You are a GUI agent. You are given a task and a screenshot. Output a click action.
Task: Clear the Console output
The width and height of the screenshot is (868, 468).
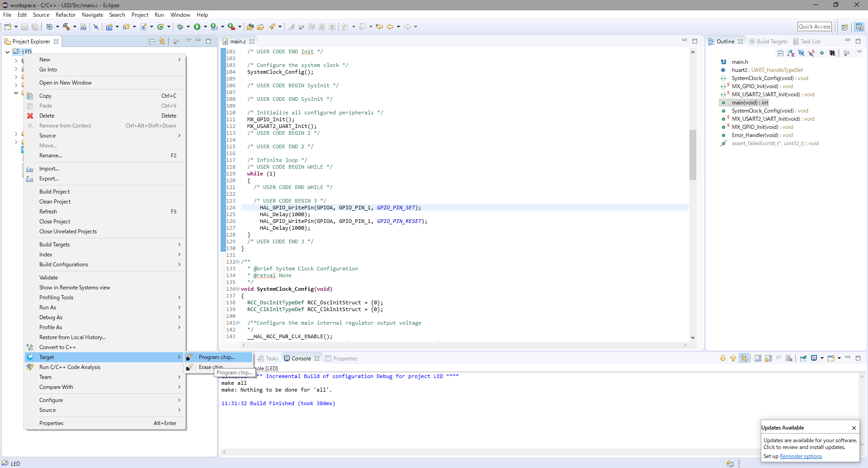coord(789,358)
